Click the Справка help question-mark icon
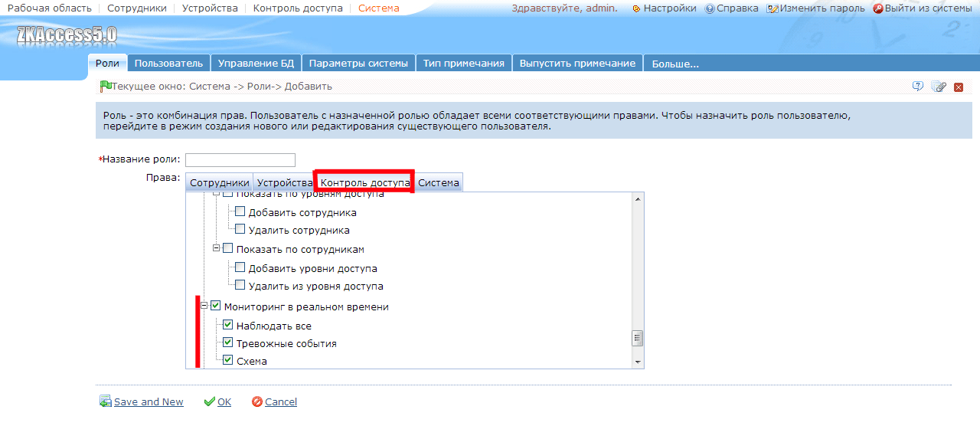This screenshot has width=980, height=426. pyautogui.click(x=709, y=8)
